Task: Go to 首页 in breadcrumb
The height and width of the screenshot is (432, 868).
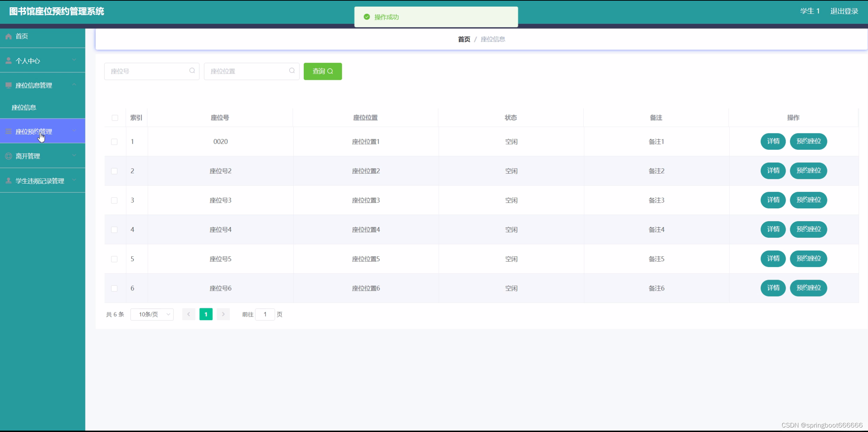Action: 464,39
